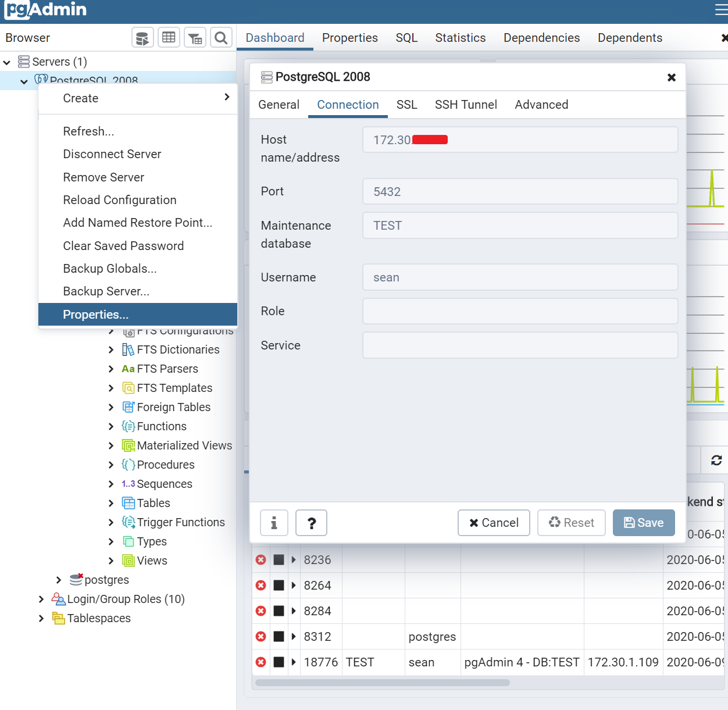Select the Functions tree node
728x710 pixels.
pos(162,426)
